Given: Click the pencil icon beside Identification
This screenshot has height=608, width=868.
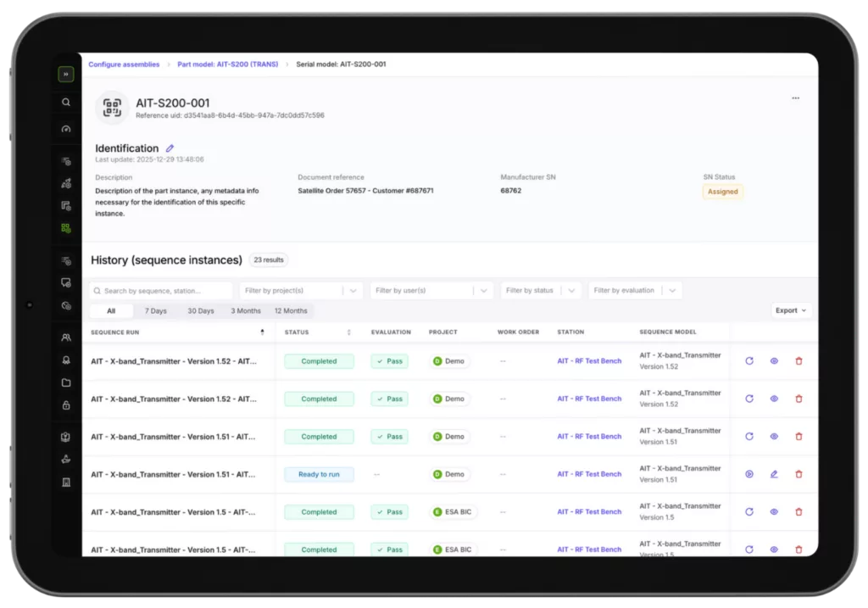Looking at the screenshot, I should point(170,148).
